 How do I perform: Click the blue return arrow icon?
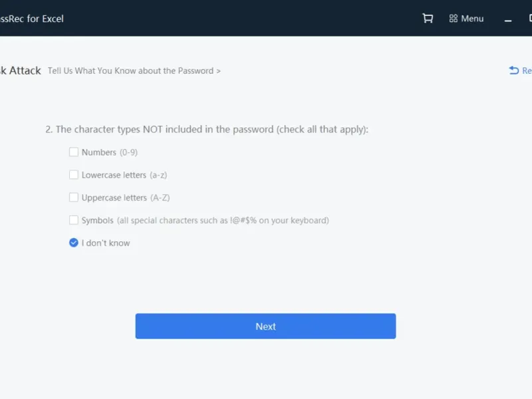coord(514,70)
